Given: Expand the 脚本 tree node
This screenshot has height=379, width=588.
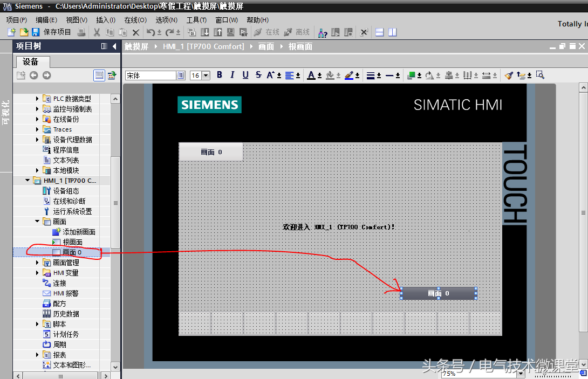Looking at the screenshot, I should click(37, 324).
